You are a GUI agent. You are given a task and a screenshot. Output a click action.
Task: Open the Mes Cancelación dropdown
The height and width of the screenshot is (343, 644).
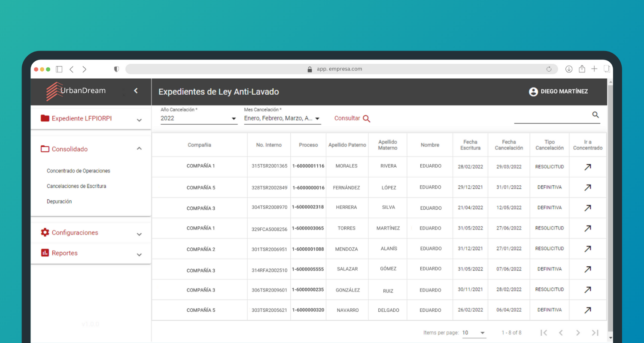(282, 118)
